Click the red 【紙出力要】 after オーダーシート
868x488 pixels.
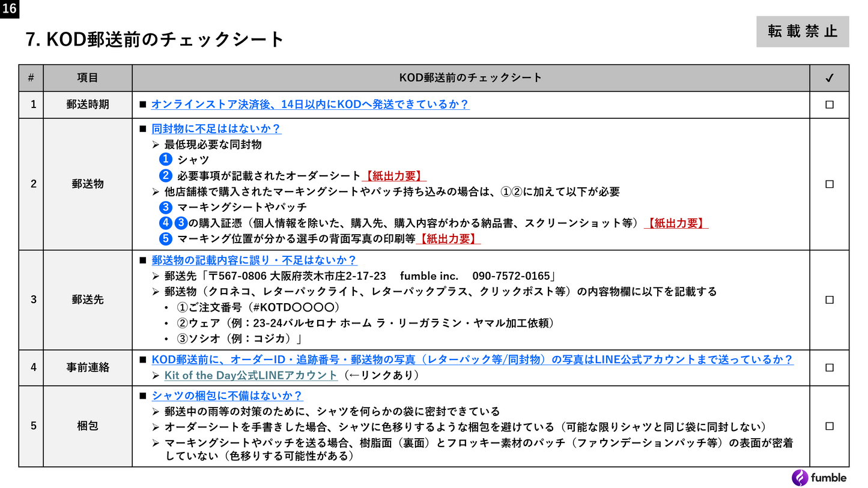[394, 176]
